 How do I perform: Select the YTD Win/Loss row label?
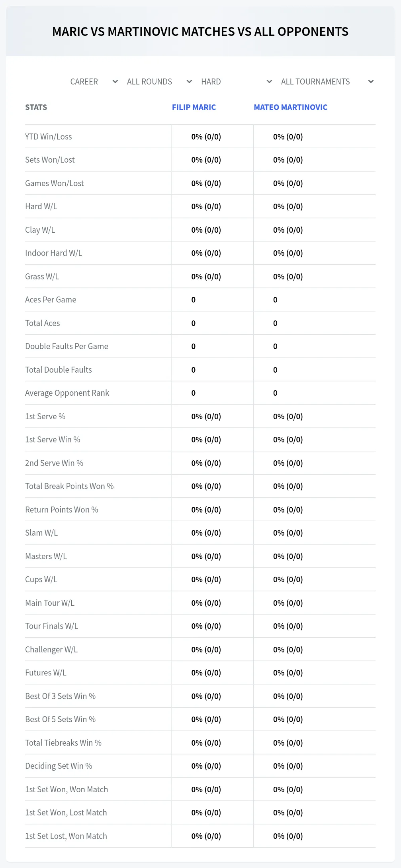point(49,137)
